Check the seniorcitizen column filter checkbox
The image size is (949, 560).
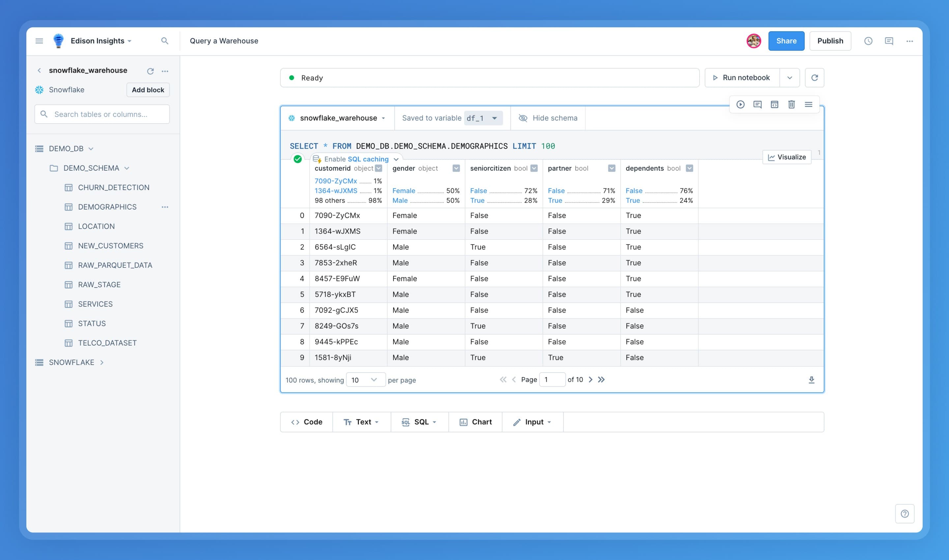click(x=534, y=168)
